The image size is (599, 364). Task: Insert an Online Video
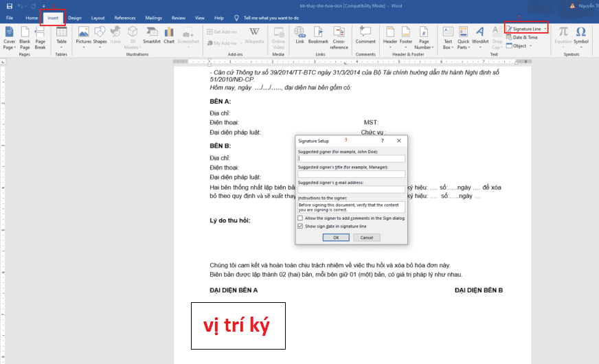tap(278, 38)
